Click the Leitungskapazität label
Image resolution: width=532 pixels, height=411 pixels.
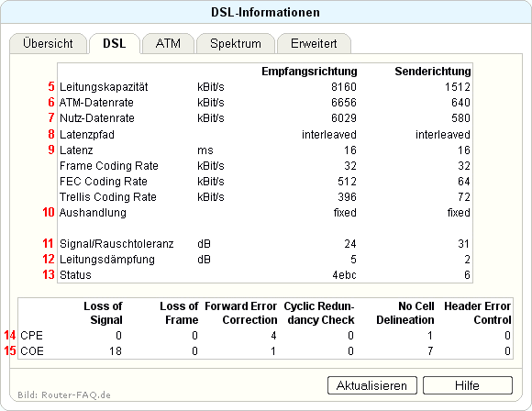click(x=104, y=87)
